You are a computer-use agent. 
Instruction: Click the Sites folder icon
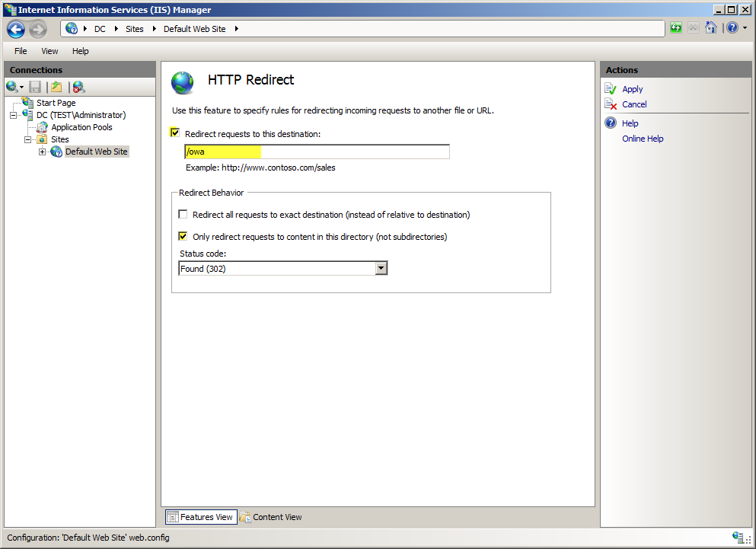(x=43, y=139)
